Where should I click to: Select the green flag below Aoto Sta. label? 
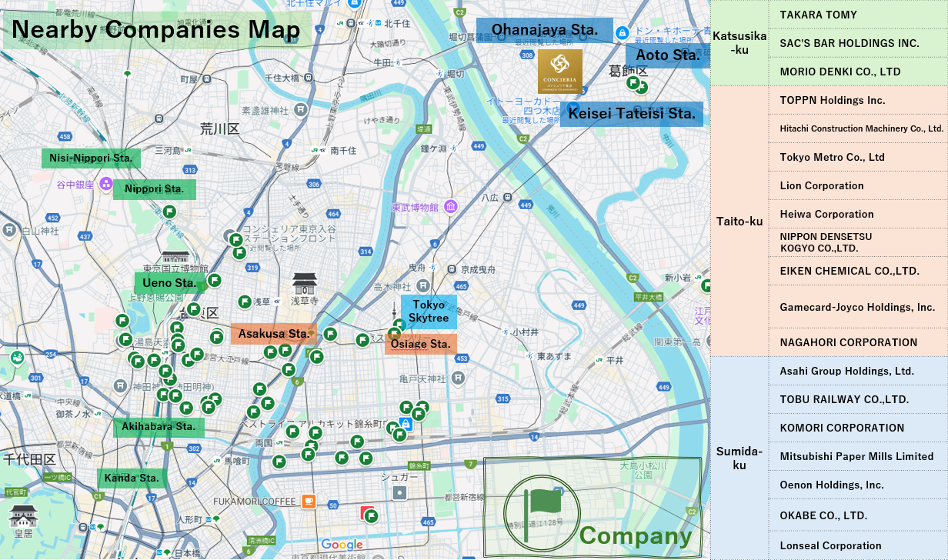pyautogui.click(x=633, y=83)
